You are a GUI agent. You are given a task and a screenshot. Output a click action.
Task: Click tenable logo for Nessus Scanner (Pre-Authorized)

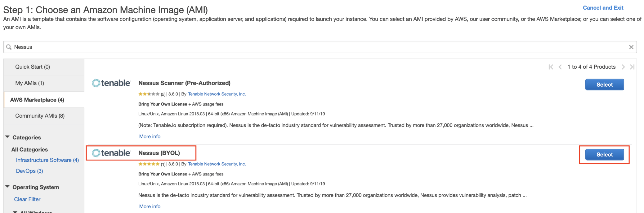[x=111, y=83]
